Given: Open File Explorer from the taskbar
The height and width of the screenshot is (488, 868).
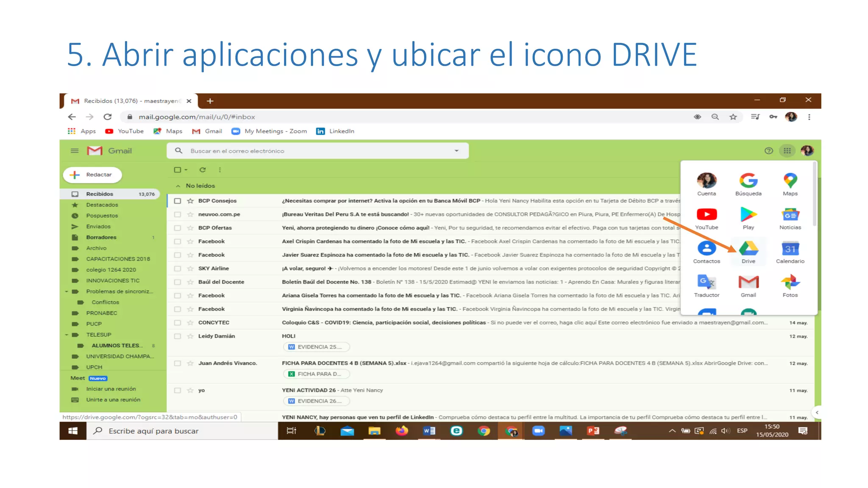Looking at the screenshot, I should [374, 431].
